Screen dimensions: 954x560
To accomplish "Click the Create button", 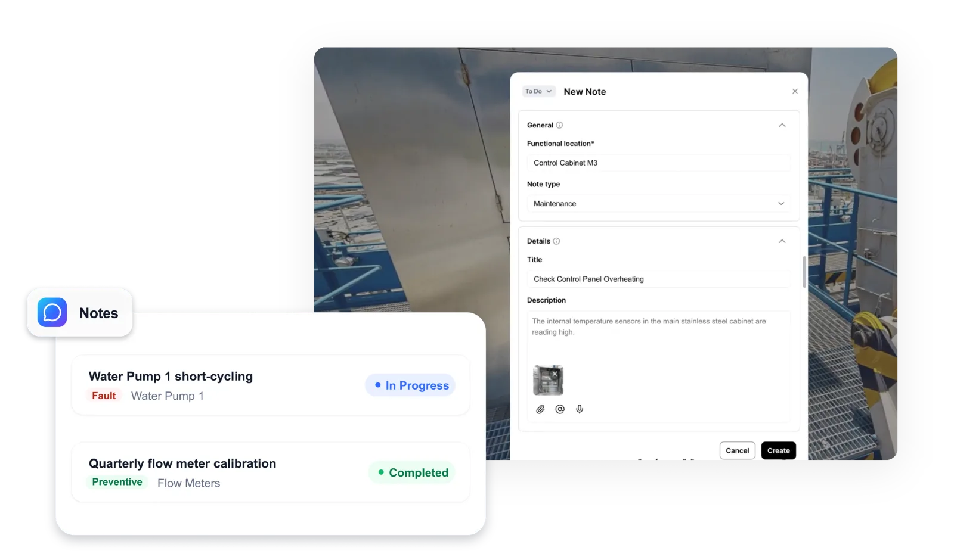I will (x=779, y=450).
